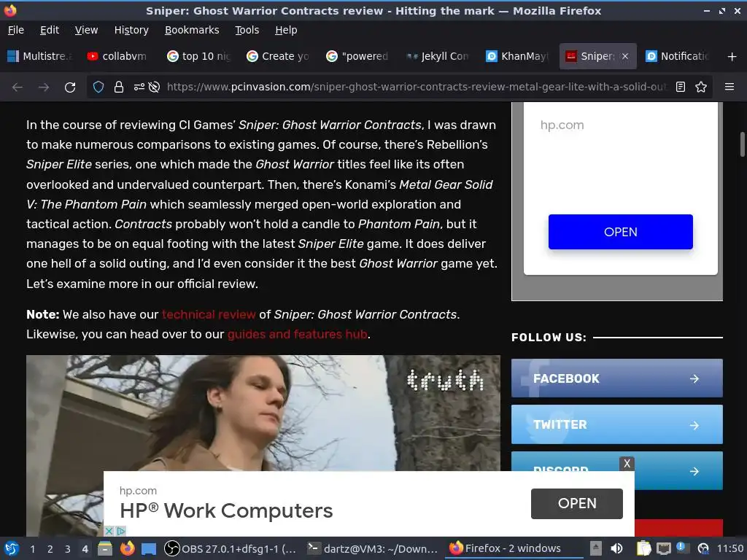Click the dark OPEN button on bottom ad
This screenshot has width=747, height=560.
click(576, 503)
